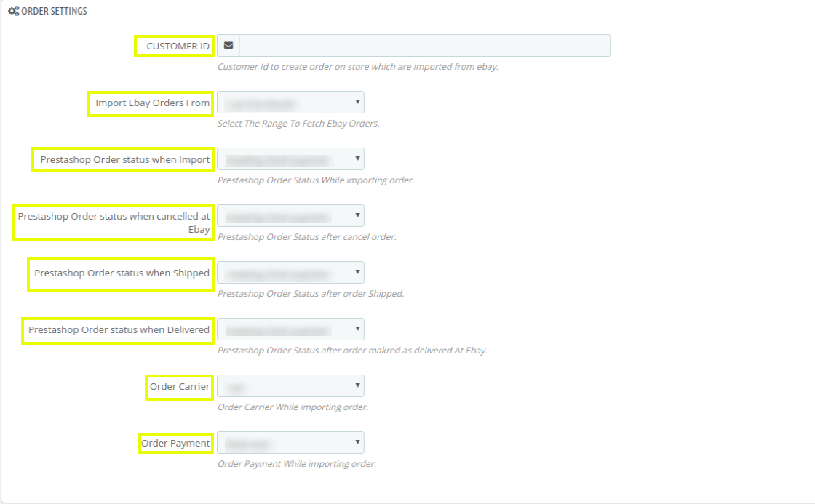Click the ORDER SETTINGS heading text
The width and height of the screenshot is (815, 504).
pos(54,11)
